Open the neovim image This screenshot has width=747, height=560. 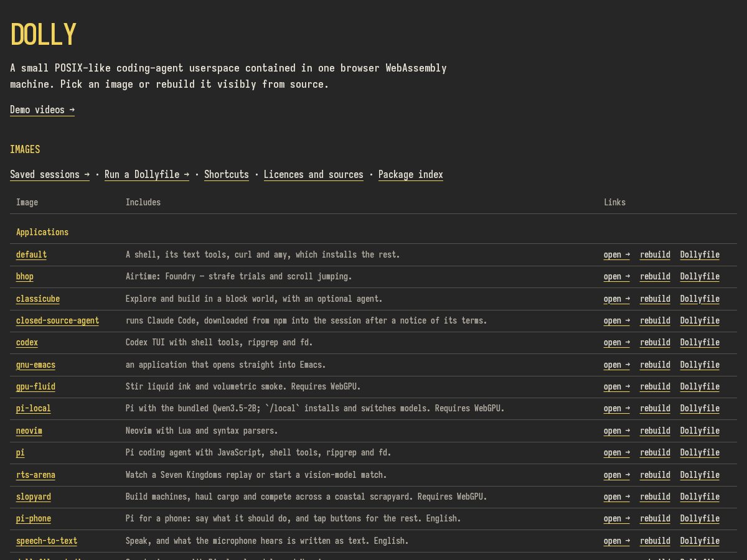pos(617,431)
